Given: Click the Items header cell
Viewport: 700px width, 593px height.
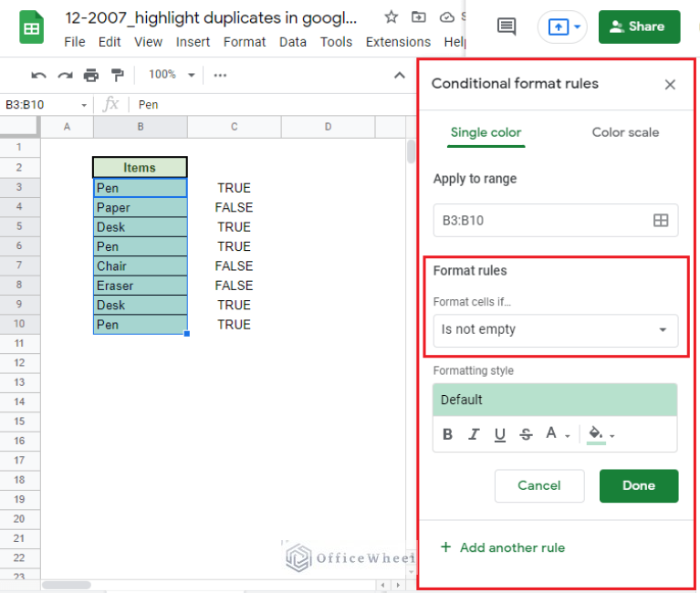Looking at the screenshot, I should tap(140, 167).
